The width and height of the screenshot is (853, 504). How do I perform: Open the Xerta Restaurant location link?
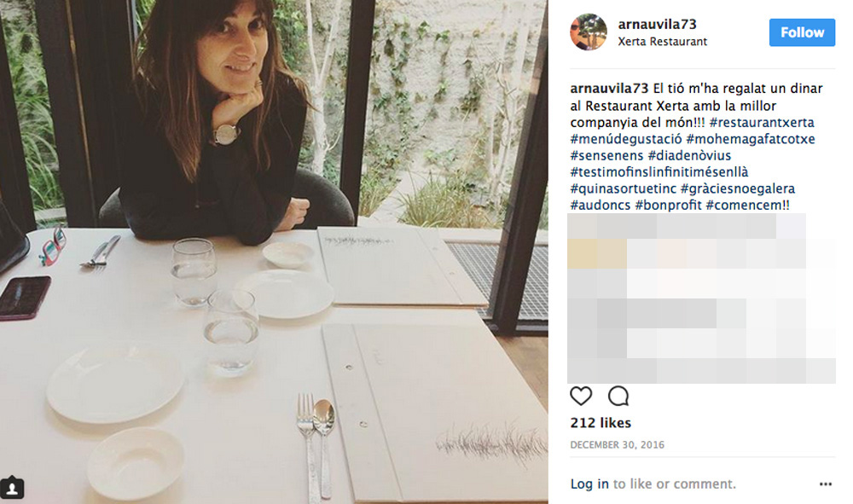(663, 41)
